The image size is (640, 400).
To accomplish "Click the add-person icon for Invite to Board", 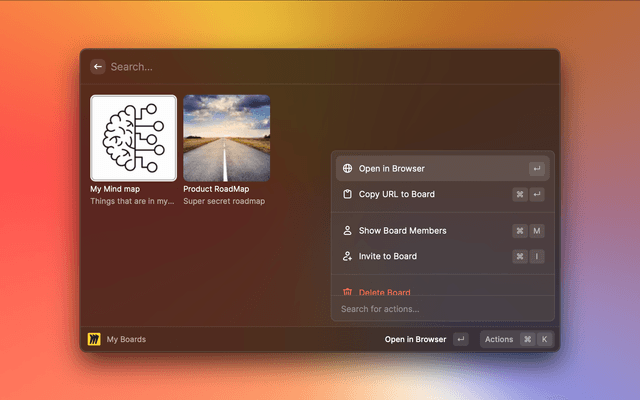I will [x=347, y=256].
